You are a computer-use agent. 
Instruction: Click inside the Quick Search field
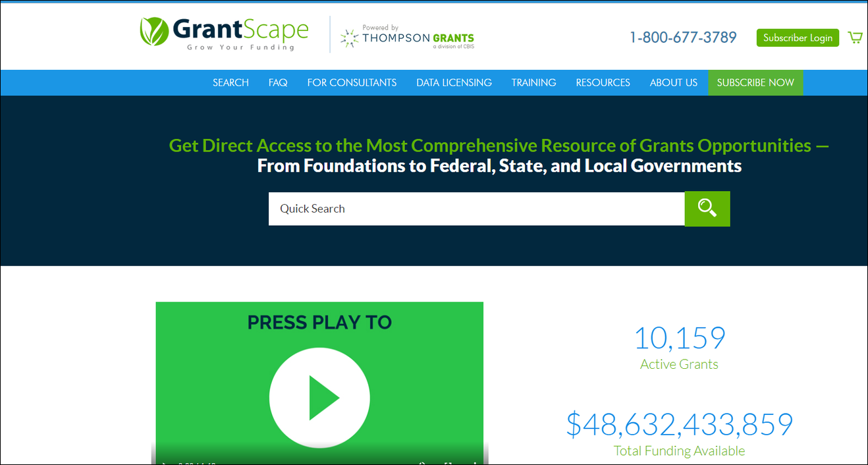pyautogui.click(x=461, y=208)
